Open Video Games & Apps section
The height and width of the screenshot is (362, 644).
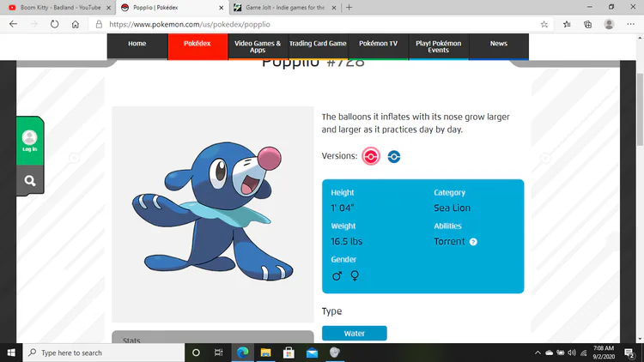tap(258, 46)
